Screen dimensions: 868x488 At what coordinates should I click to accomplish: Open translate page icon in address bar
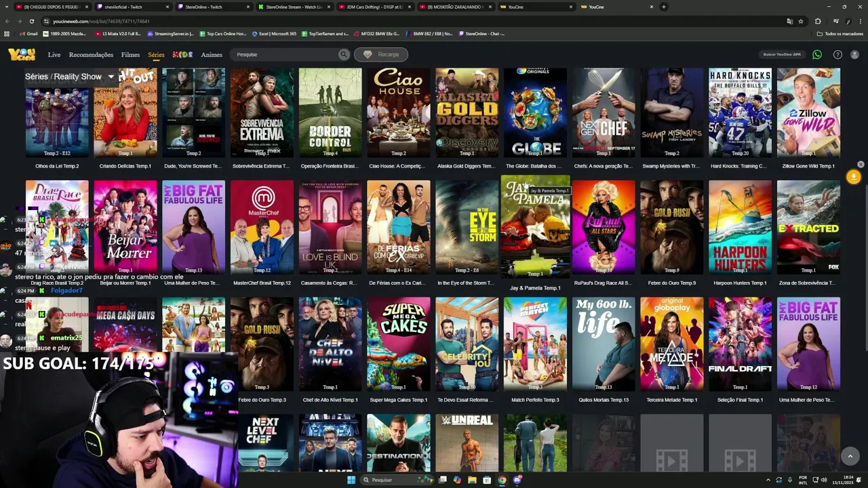click(x=789, y=21)
